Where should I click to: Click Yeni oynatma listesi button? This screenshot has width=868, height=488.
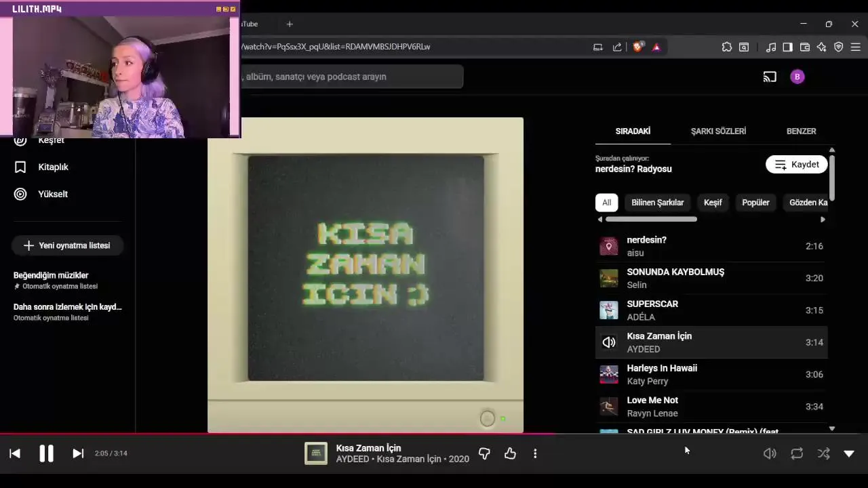[67, 245]
